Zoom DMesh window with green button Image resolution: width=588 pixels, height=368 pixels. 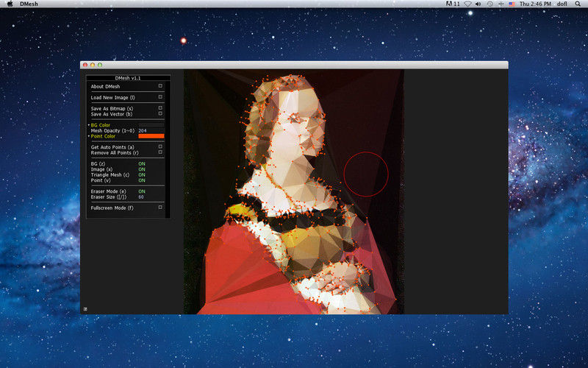click(x=100, y=65)
